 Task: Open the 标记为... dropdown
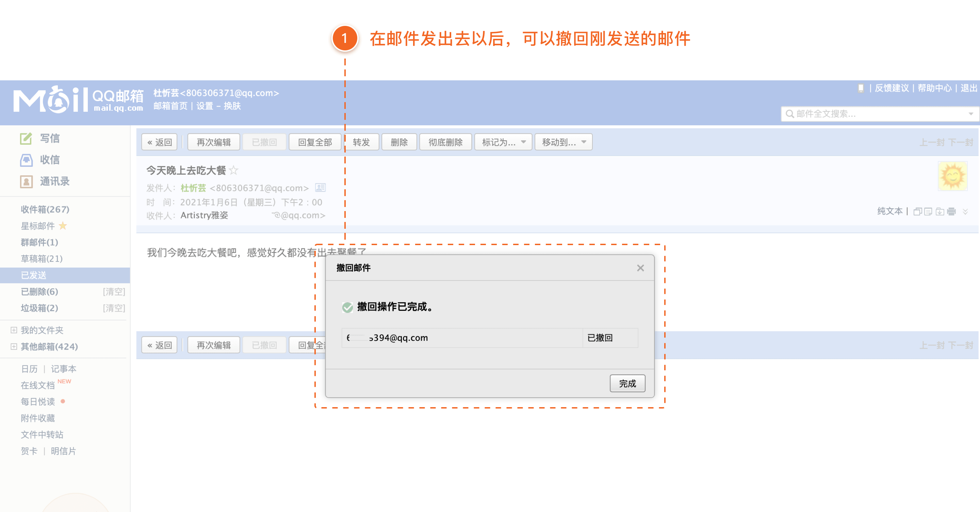(x=503, y=142)
